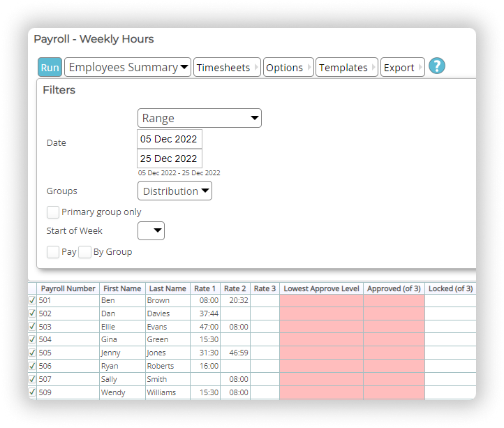Click the Approved (of 3) column header
Image resolution: width=504 pixels, height=428 pixels.
point(394,288)
